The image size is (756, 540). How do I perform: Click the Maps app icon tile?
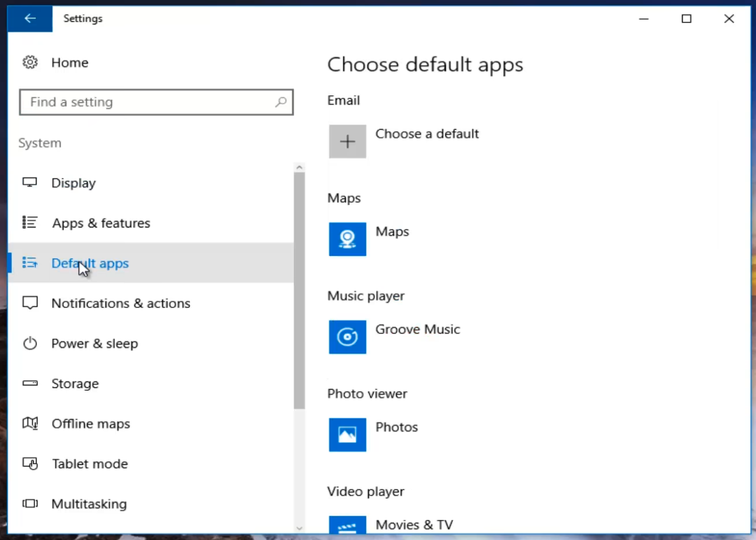[348, 239]
